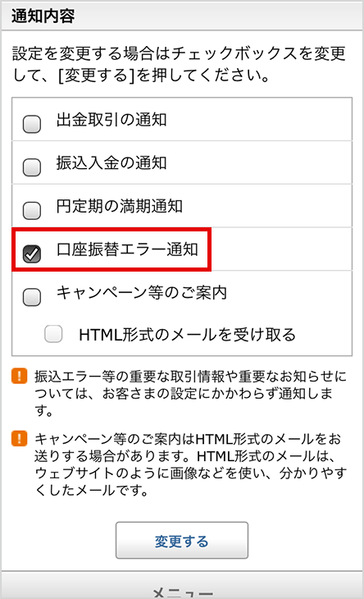Click the instruction text about チェックボックスを変更
The image size is (364, 599).
pos(180,64)
